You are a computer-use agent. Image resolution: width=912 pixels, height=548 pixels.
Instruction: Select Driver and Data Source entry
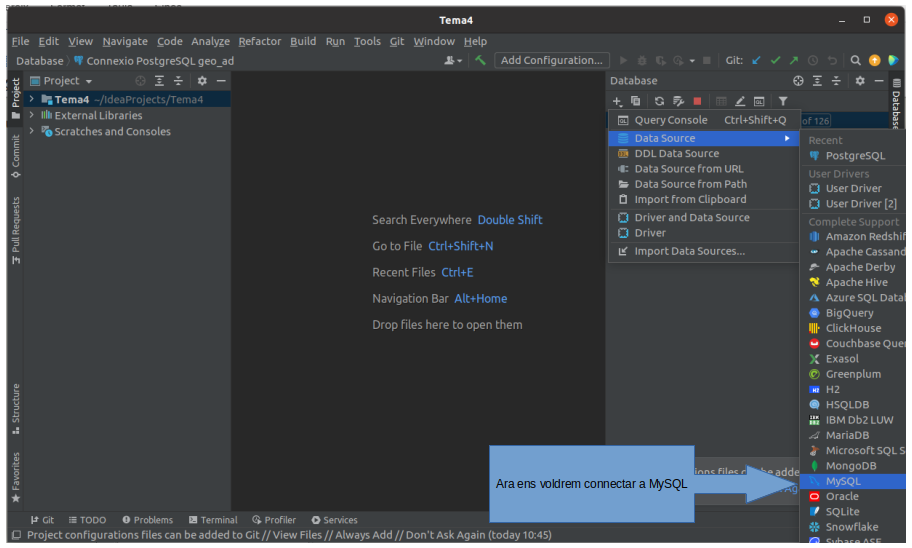(x=704, y=218)
